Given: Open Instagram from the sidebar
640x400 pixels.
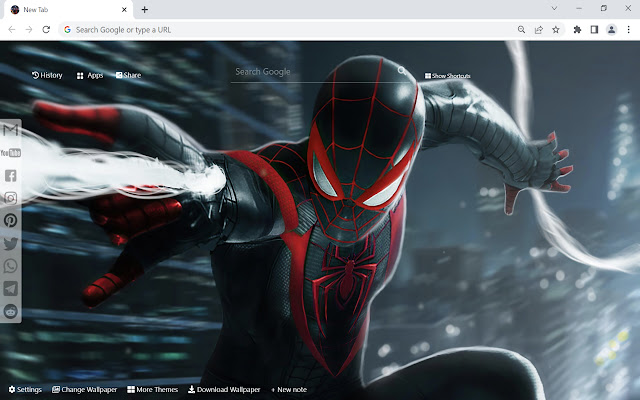Looking at the screenshot, I should 11,198.
